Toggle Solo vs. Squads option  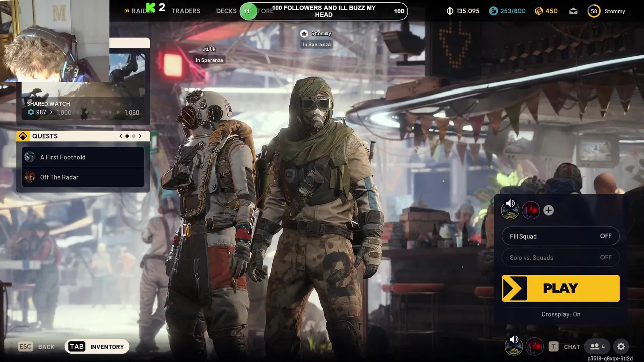click(x=560, y=257)
